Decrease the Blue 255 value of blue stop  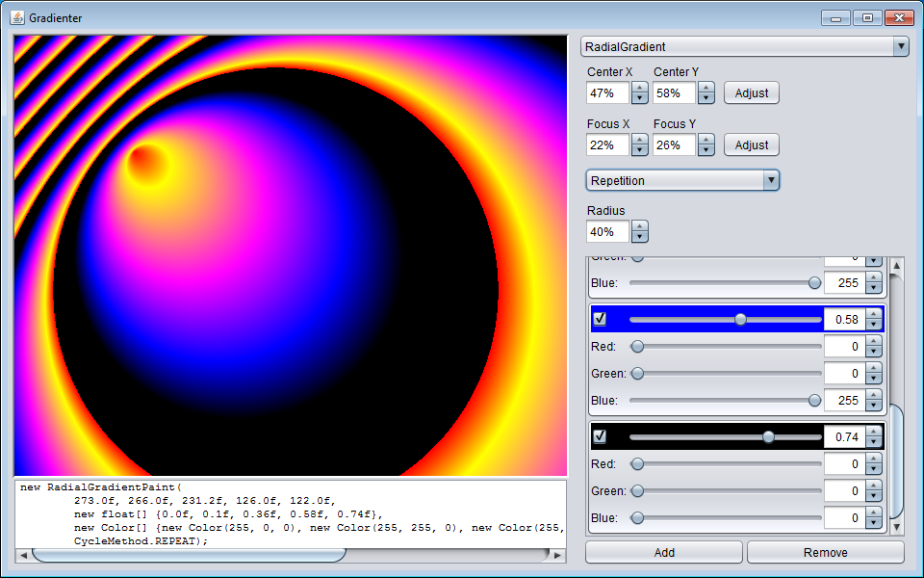(874, 406)
